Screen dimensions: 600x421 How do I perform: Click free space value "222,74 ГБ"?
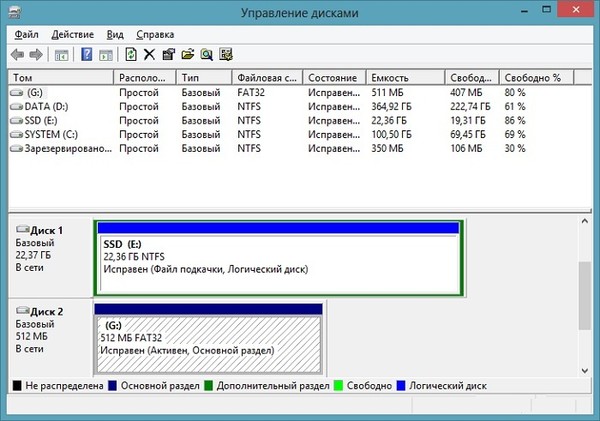click(x=470, y=106)
